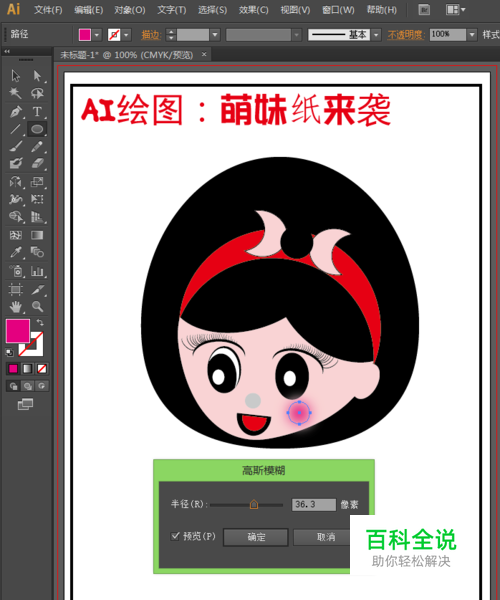
Task: Select the Slice tool
Action: pos(37,289)
